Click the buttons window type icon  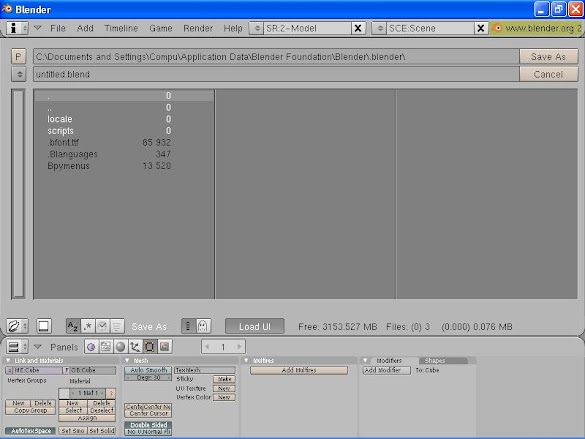point(17,347)
